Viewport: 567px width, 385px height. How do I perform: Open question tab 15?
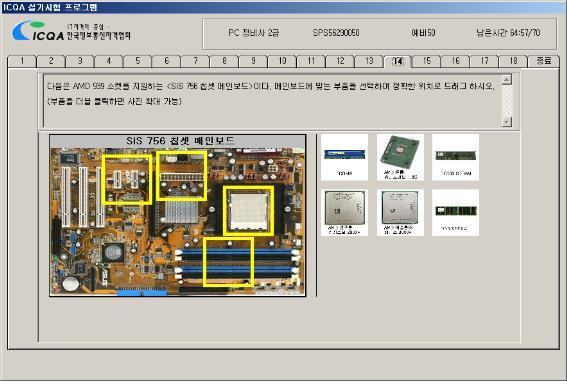(x=427, y=61)
